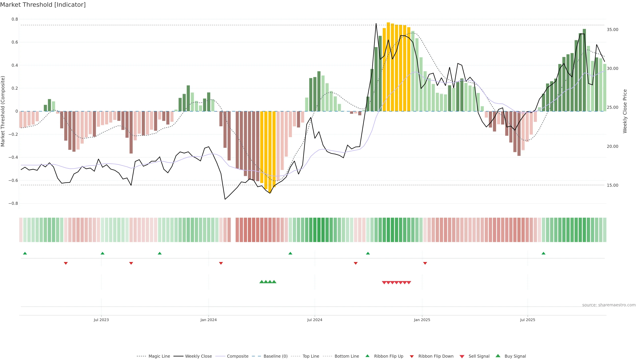Click the ribbon flip up marker after Jul 2025
Viewport: 644px width, 362px height.
coord(544,253)
